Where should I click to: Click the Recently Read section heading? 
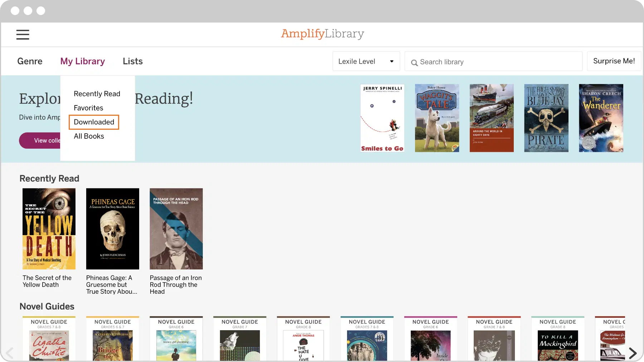[49, 178]
